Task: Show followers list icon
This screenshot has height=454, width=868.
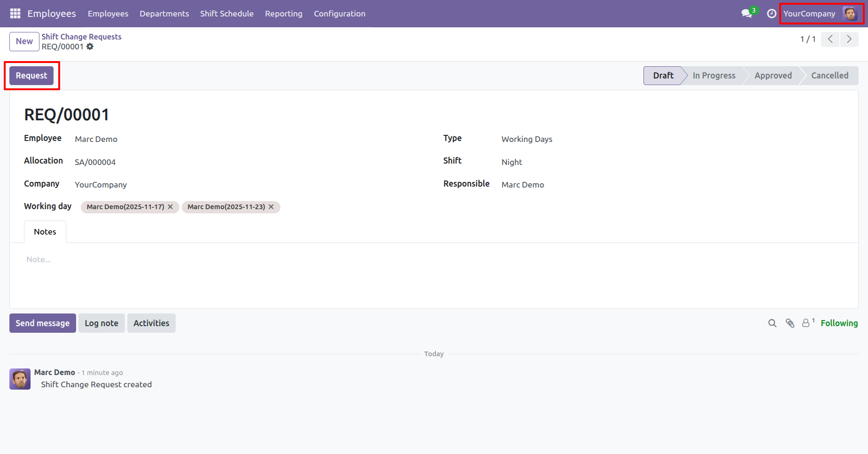Action: pos(808,323)
